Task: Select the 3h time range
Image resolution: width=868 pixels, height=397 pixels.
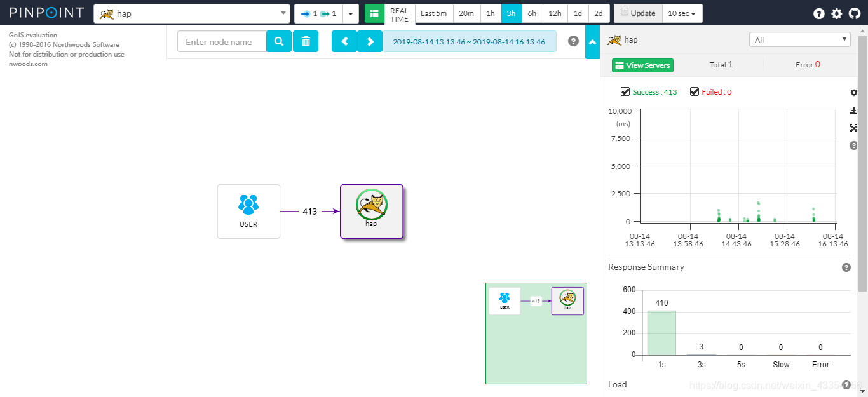Action: (512, 13)
